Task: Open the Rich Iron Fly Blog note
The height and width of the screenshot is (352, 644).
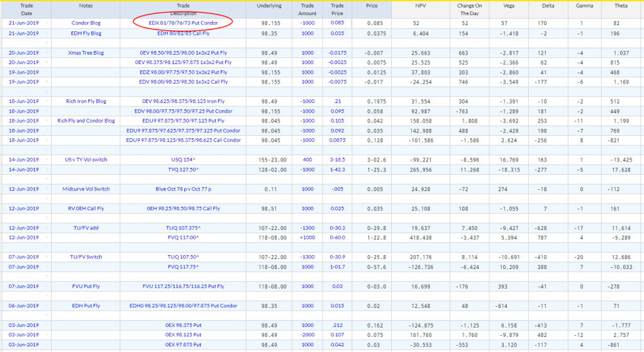Action: click(x=86, y=101)
